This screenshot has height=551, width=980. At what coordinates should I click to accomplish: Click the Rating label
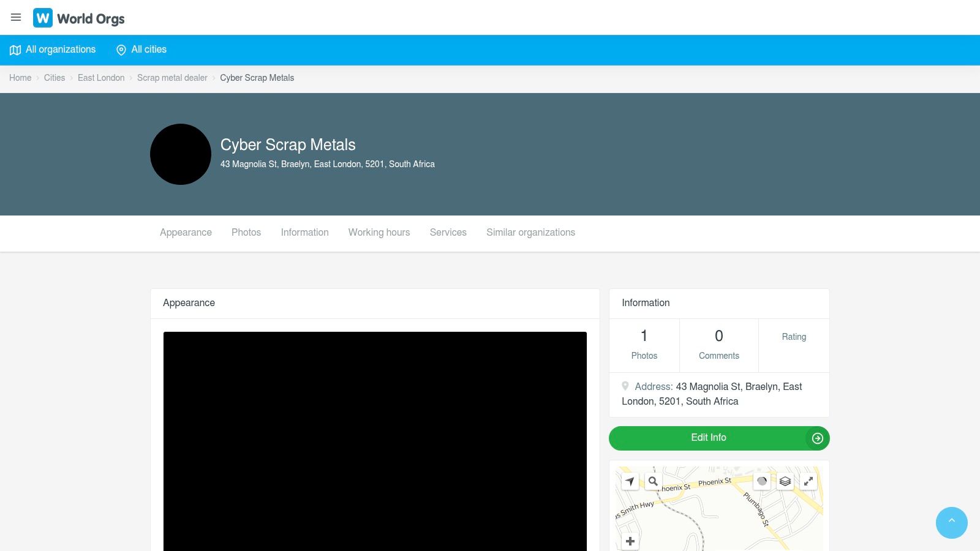[x=794, y=337]
